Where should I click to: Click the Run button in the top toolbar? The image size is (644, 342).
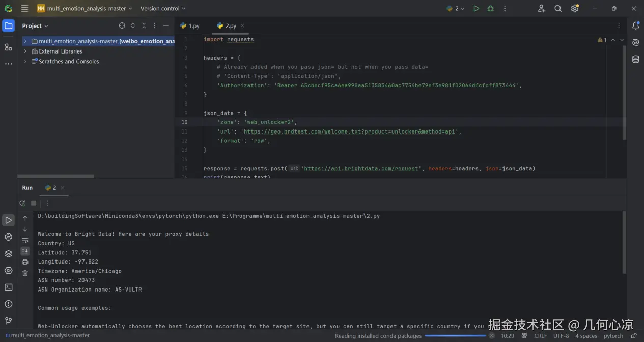(476, 9)
